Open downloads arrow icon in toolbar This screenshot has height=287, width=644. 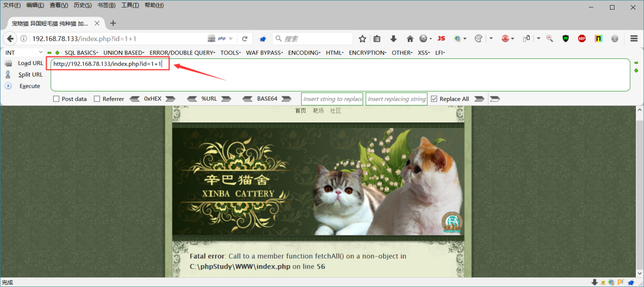point(393,39)
